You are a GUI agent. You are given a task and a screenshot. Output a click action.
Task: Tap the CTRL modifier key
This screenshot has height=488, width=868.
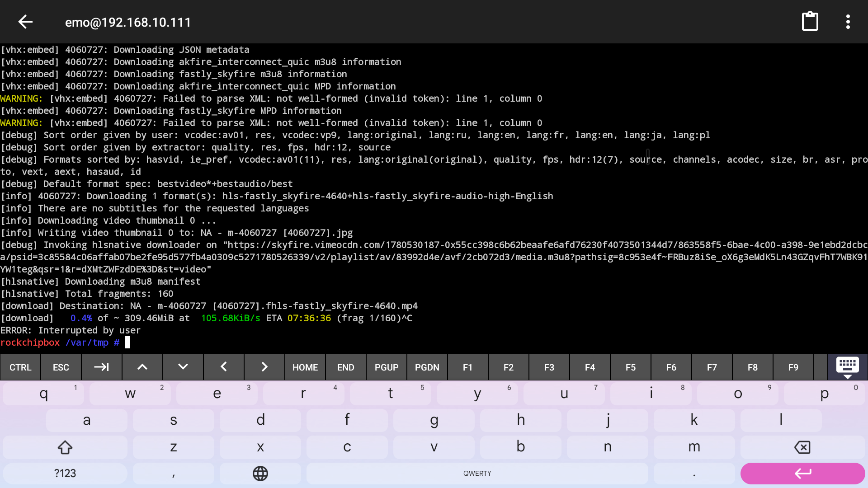20,367
